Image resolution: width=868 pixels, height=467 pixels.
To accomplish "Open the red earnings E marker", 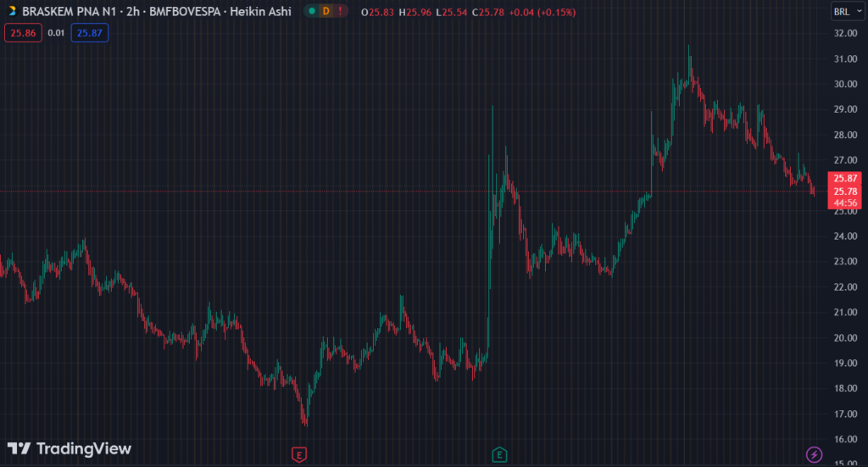I will 299,455.
